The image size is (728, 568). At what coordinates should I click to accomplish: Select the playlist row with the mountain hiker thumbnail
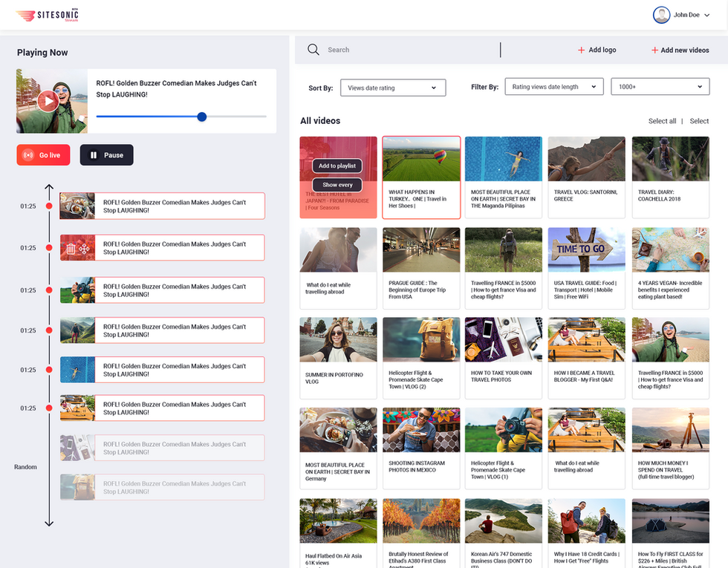(x=163, y=330)
